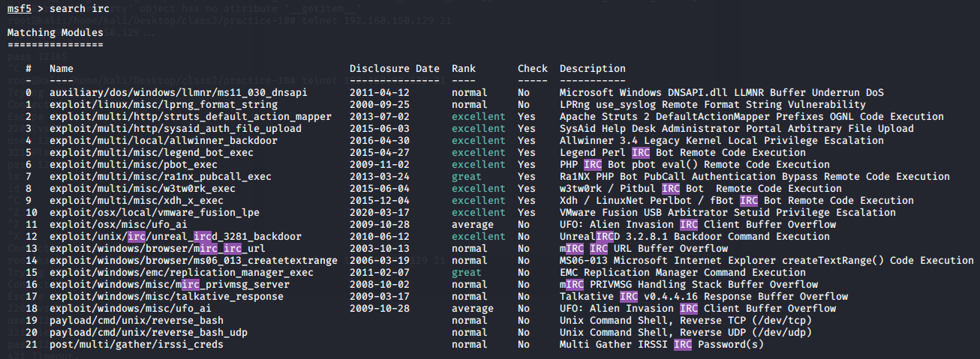
Task: Select module exploit/multi/misc/xdh_x_exec
Action: click(x=137, y=201)
